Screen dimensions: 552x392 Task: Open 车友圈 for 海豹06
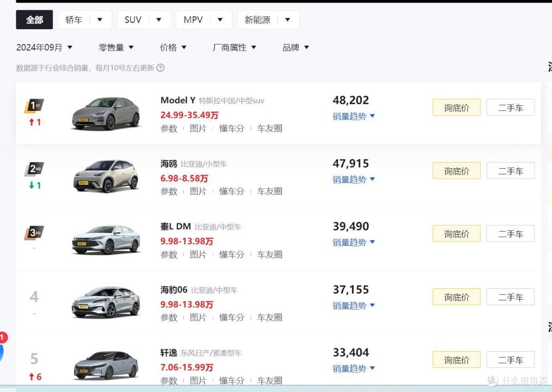pos(270,317)
